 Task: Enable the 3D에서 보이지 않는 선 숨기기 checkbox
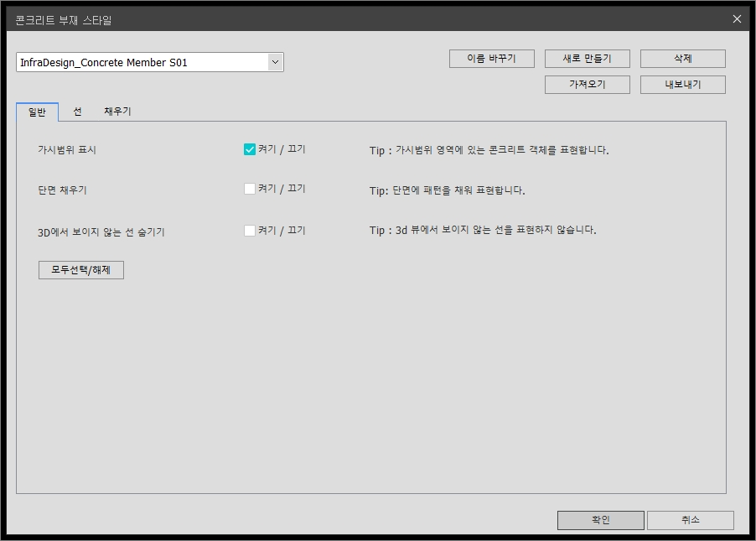(249, 231)
